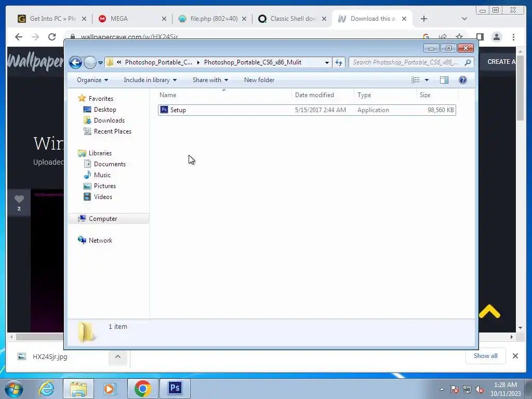Click the Explorer forward arrow button
The height and width of the screenshot is (399, 532).
click(90, 62)
